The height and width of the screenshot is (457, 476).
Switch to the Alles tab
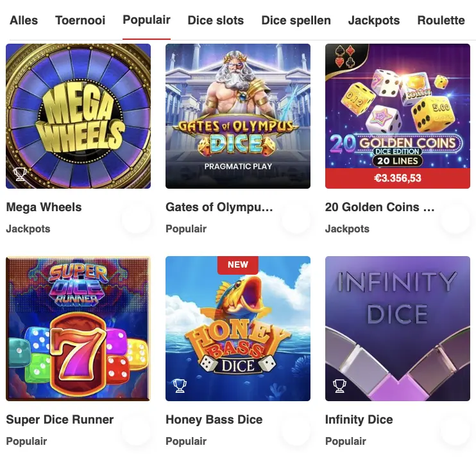(24, 21)
